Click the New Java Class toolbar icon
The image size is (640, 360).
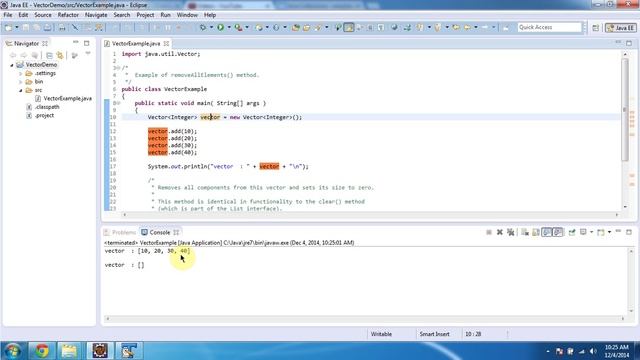(x=276, y=27)
